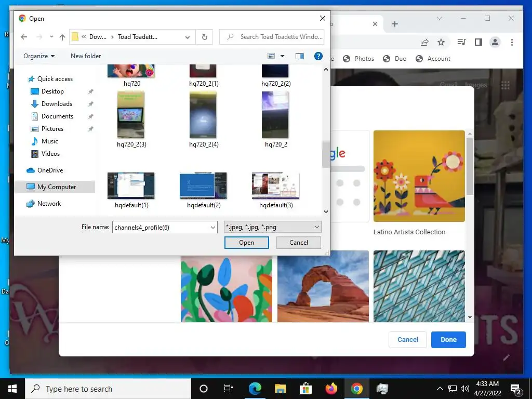Select the hq720_2(4) thumbnail

click(203, 115)
